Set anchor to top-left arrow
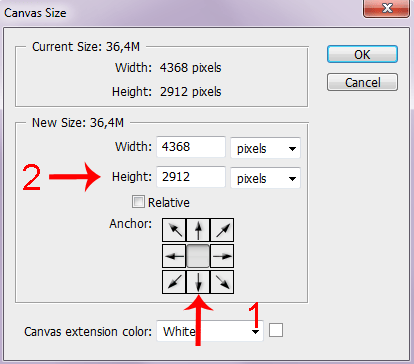414x364 pixels. tap(174, 230)
